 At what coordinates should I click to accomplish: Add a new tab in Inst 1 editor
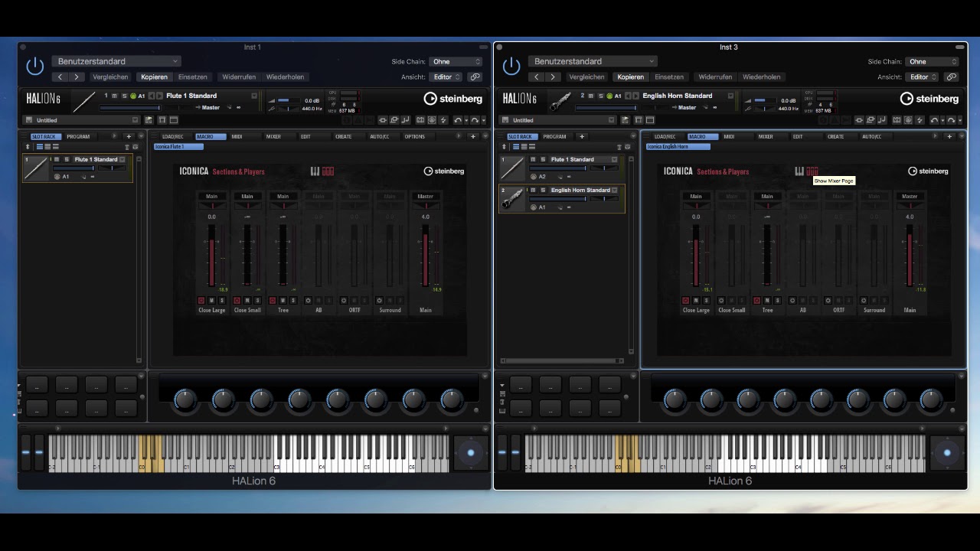473,136
